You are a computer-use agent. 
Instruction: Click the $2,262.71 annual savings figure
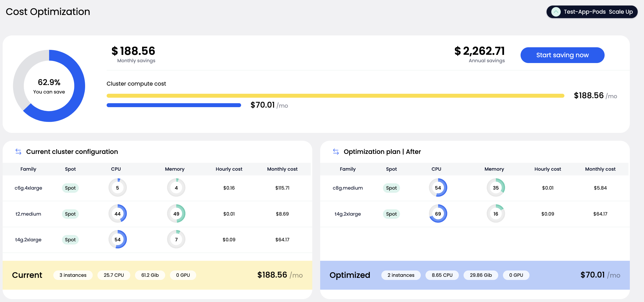[x=480, y=51]
